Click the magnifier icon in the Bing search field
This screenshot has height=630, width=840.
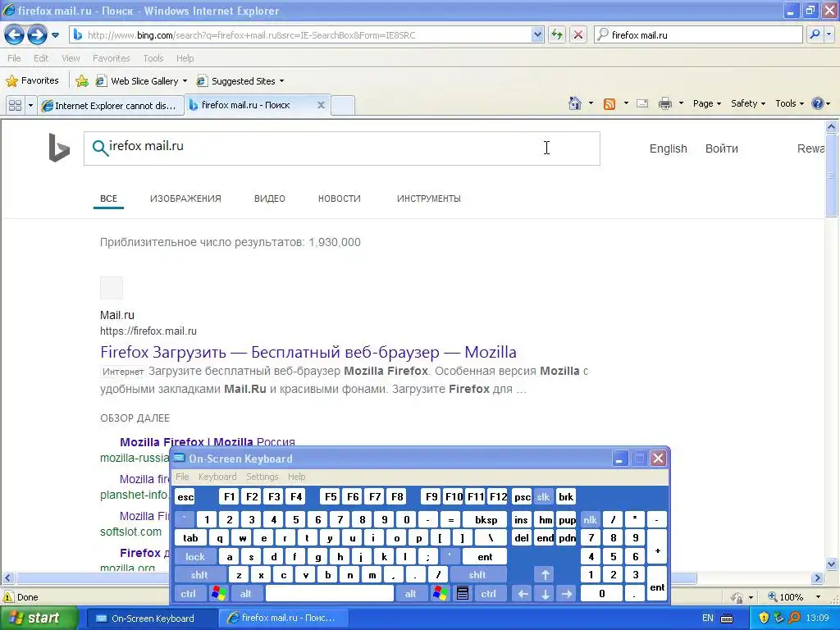point(99,148)
